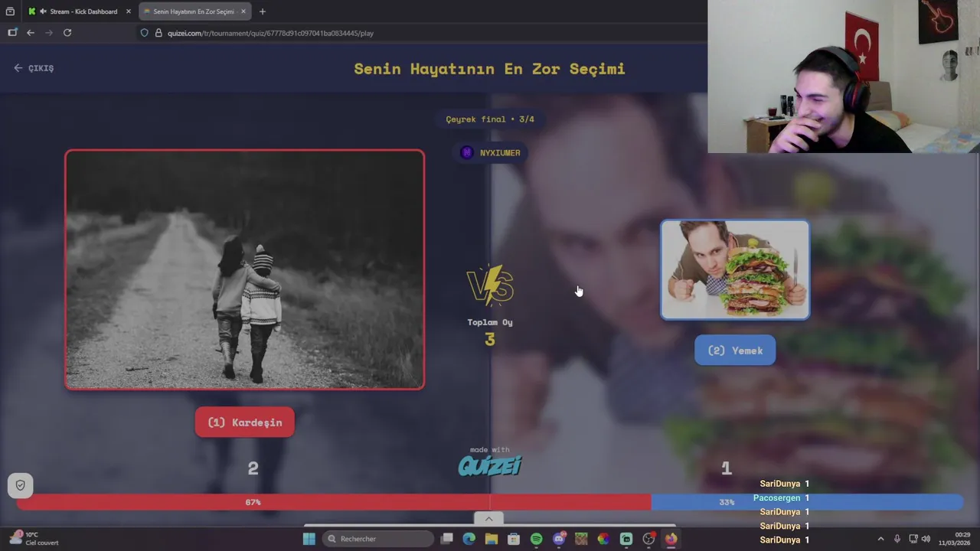Open the Firefox tab list icon
This screenshot has height=551, width=980.
point(10,11)
